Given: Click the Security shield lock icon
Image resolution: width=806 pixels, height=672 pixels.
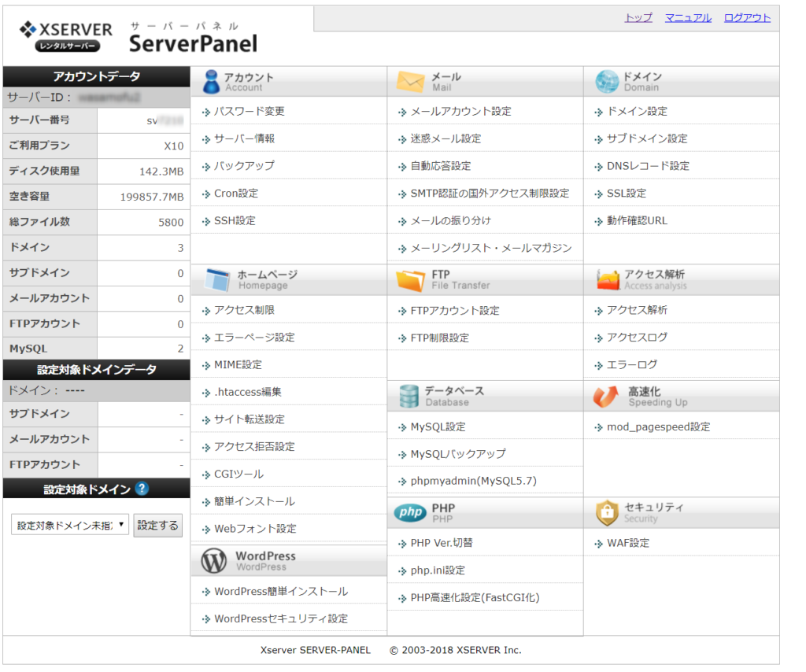Looking at the screenshot, I should [607, 513].
